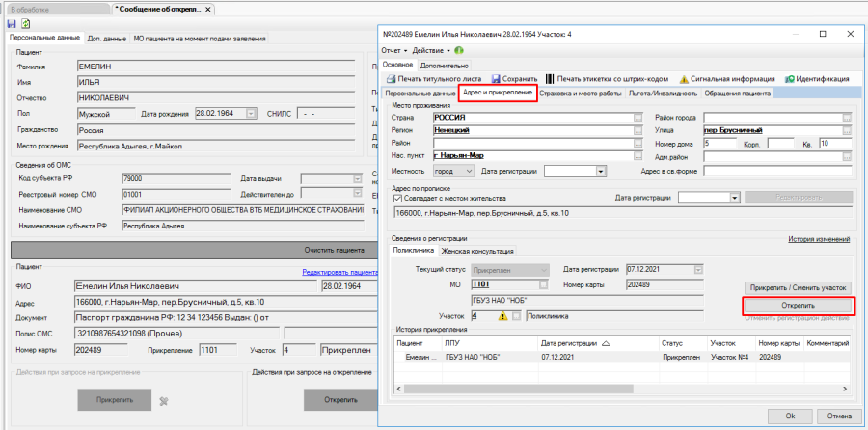
Task: Click the highlighted Открепить button
Action: click(x=798, y=305)
